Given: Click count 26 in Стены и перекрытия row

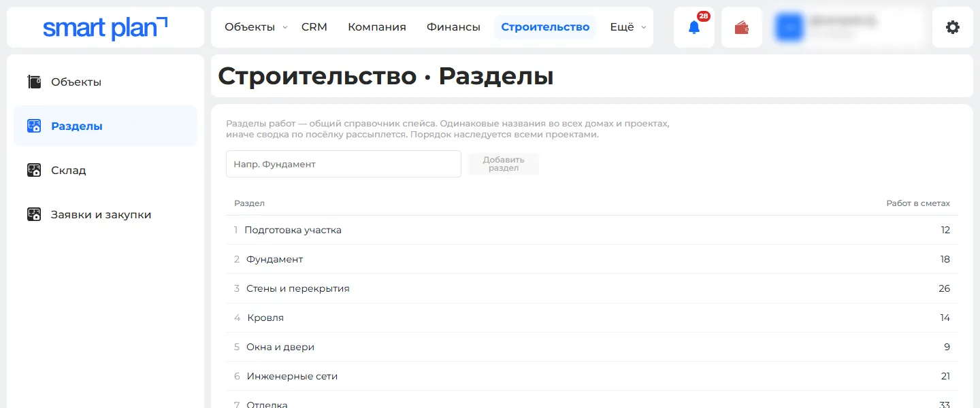Looking at the screenshot, I should (x=944, y=288).
